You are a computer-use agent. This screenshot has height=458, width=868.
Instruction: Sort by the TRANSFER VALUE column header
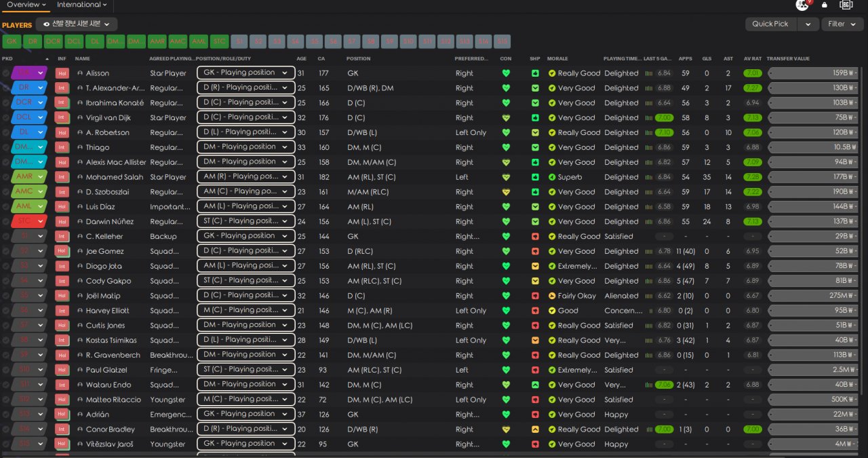tap(788, 59)
